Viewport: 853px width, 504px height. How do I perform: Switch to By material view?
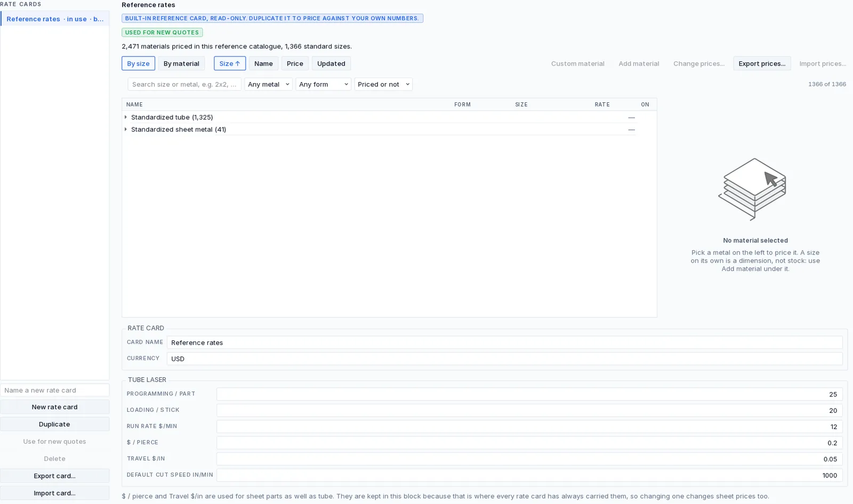pyautogui.click(x=181, y=63)
